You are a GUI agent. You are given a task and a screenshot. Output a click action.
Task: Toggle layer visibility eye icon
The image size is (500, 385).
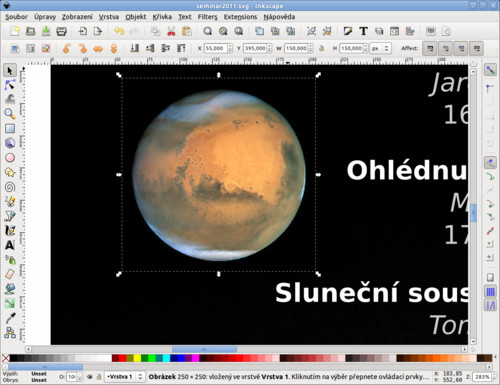coord(90,377)
